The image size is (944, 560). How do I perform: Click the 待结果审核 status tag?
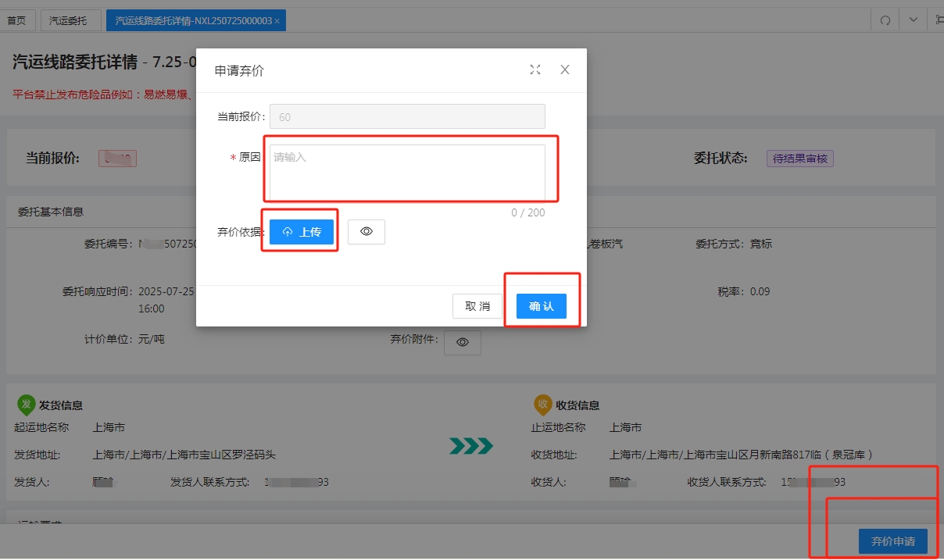[800, 159]
